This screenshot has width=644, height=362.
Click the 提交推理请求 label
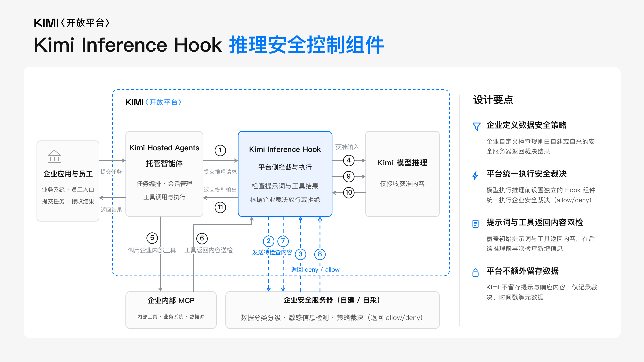tap(220, 172)
